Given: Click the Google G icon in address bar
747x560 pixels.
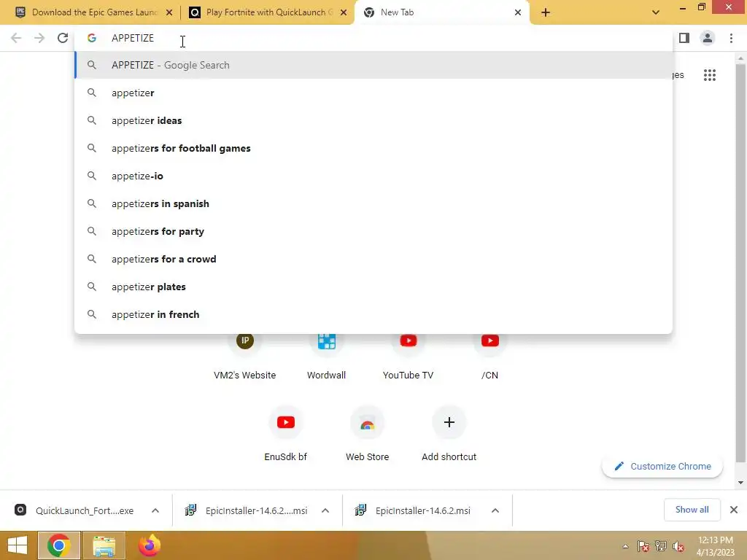Looking at the screenshot, I should point(91,38).
